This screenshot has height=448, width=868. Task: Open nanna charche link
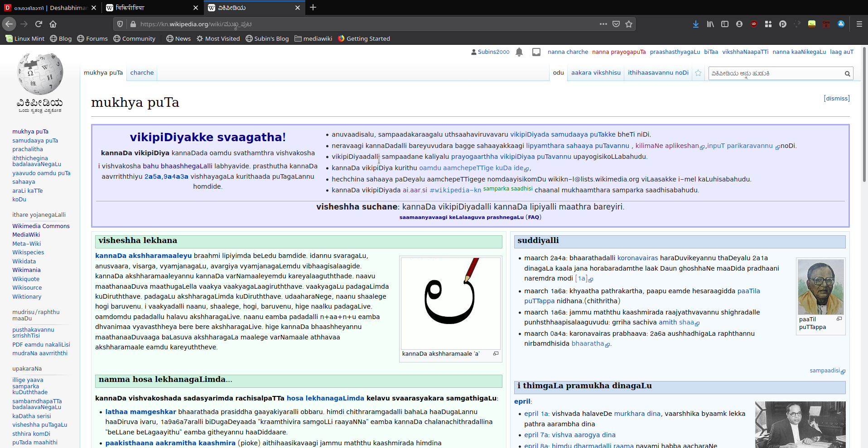[568, 52]
